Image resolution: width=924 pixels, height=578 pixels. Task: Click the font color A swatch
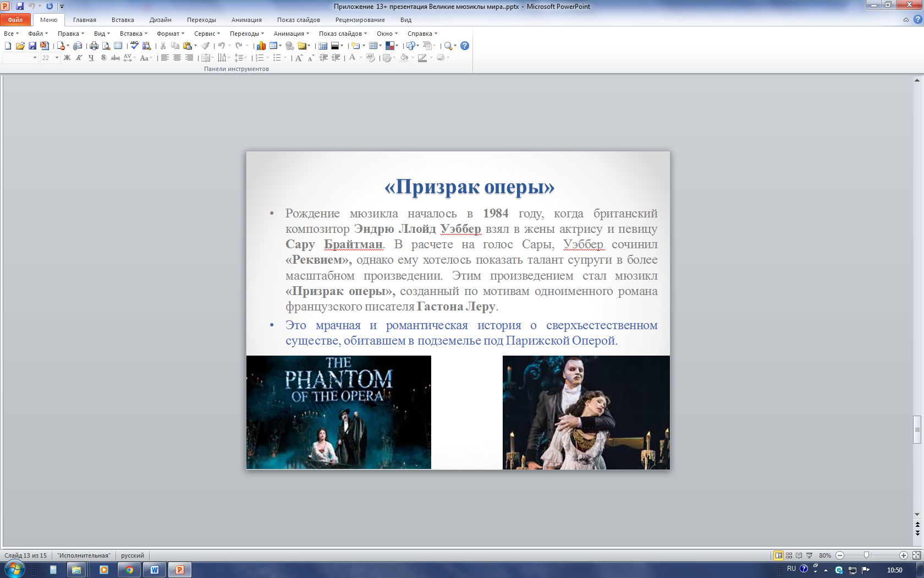point(353,58)
